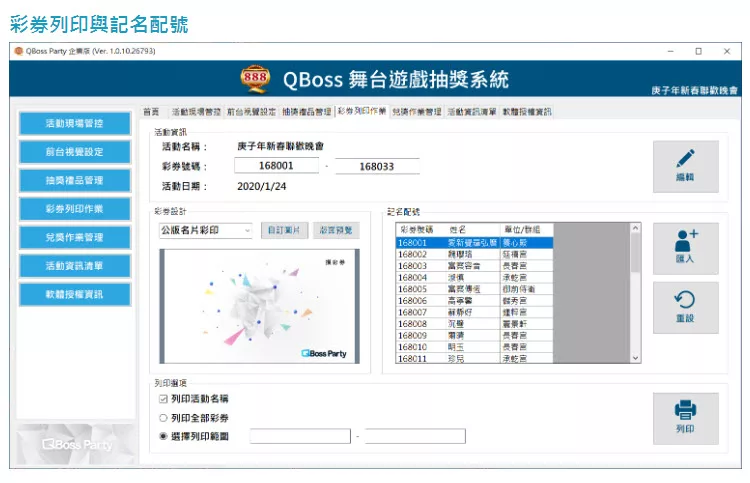This screenshot has height=483, width=750.
Task: Select the 選擇列印範圍 radio button
Action: click(163, 436)
